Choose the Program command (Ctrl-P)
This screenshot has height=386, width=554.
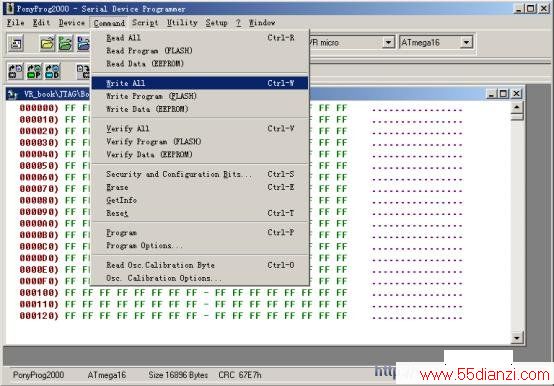pyautogui.click(x=200, y=233)
